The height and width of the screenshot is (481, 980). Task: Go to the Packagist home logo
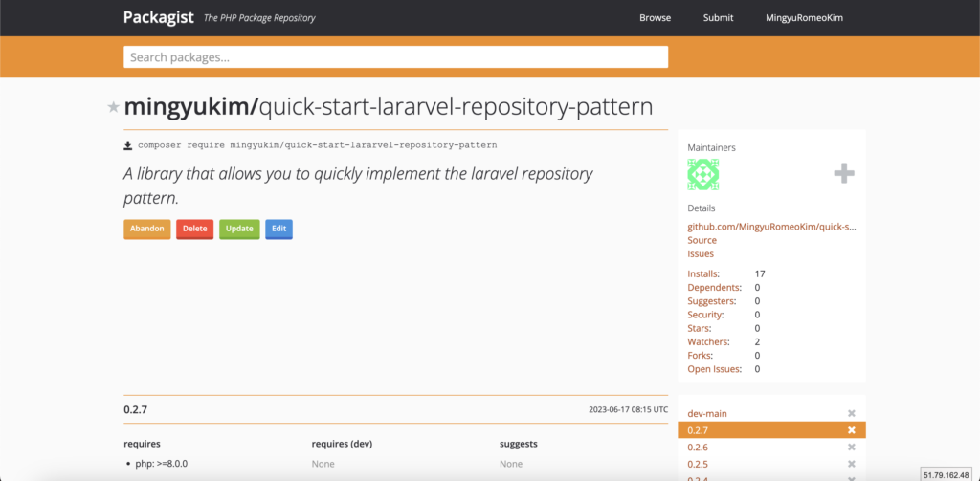[x=159, y=17]
